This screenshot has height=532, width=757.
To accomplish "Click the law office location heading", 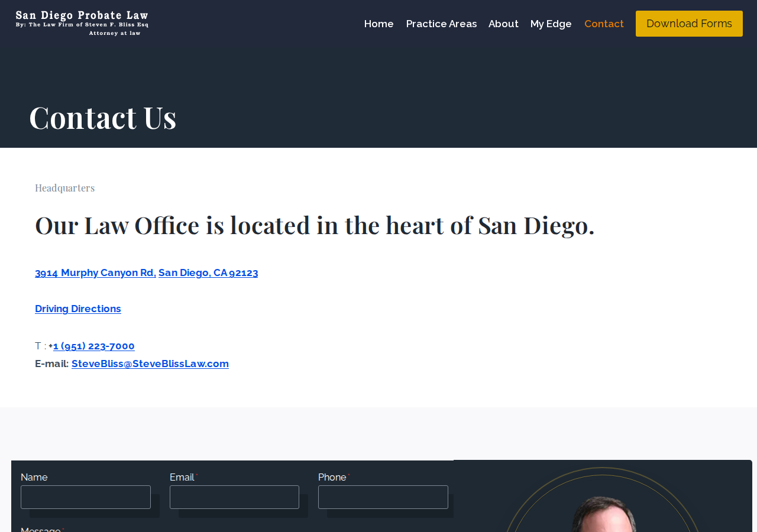I will [x=315, y=225].
